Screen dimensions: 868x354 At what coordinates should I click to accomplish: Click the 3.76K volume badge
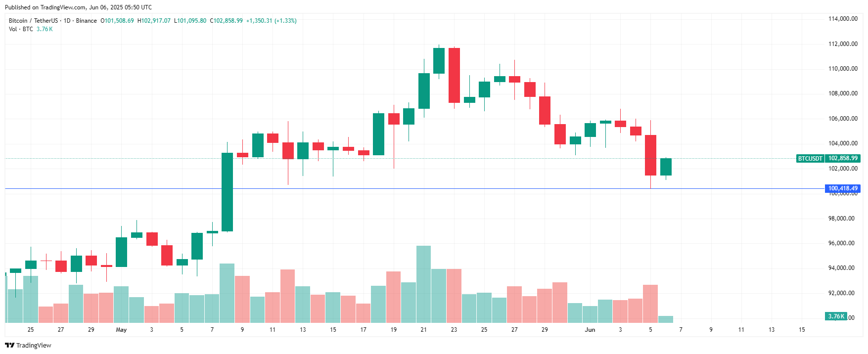836,316
